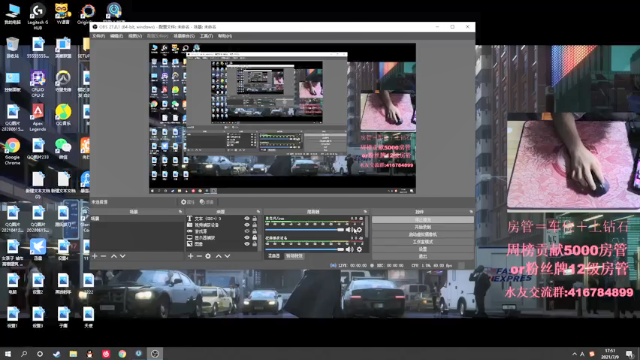Open QQ penguin from the taskbar
Viewport: 640px width, 360px height.
click(89, 354)
